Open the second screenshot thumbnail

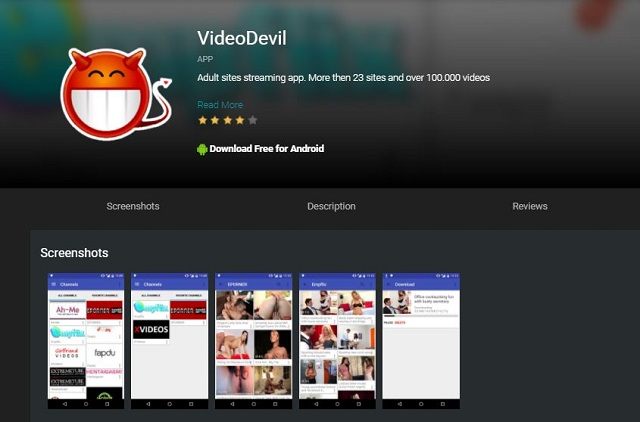[x=169, y=340]
